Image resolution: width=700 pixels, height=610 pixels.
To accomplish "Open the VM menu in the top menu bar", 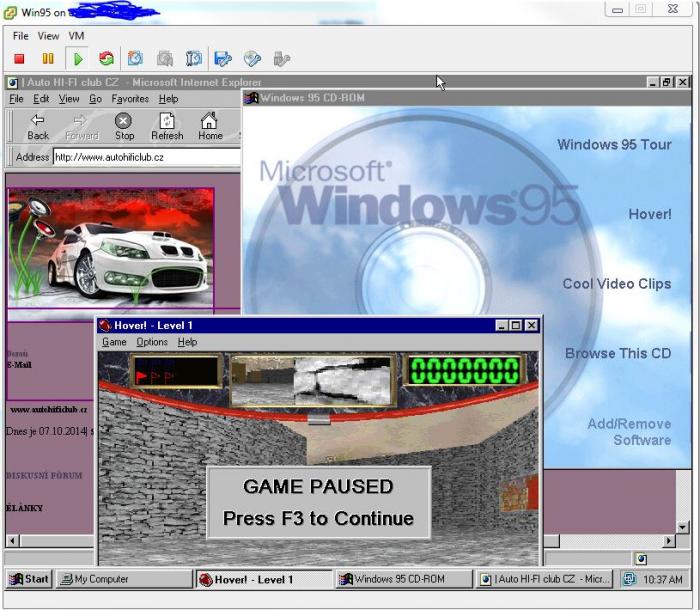I will click(x=77, y=36).
